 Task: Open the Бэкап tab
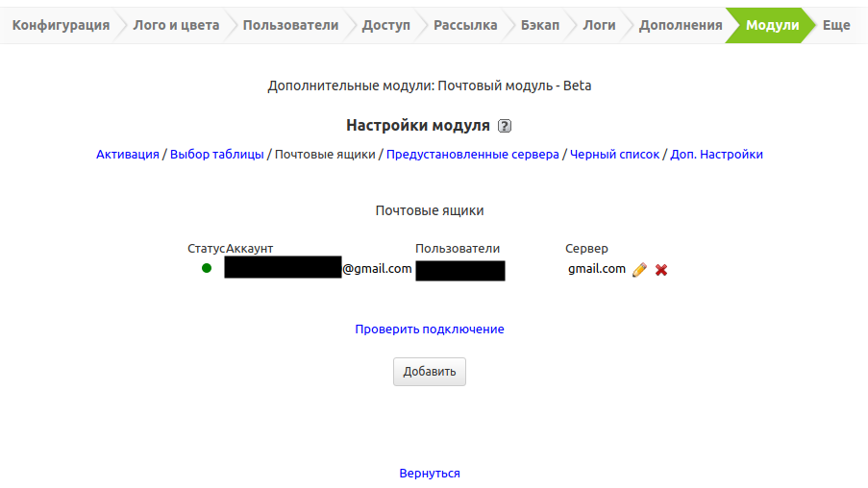pyautogui.click(x=539, y=25)
